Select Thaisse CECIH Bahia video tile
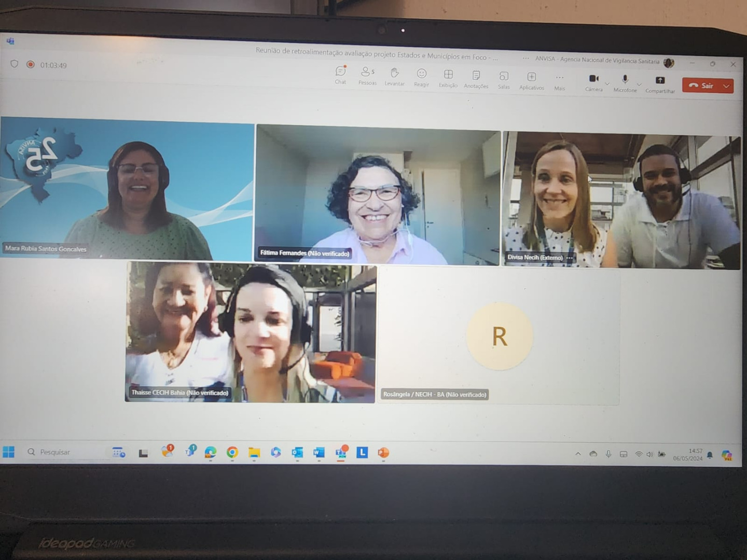Image resolution: width=747 pixels, height=560 pixels. 251,332
